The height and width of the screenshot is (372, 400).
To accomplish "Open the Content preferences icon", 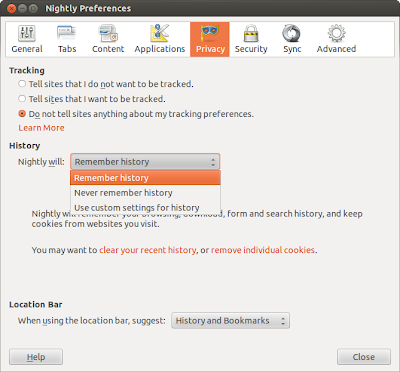I will (x=108, y=33).
